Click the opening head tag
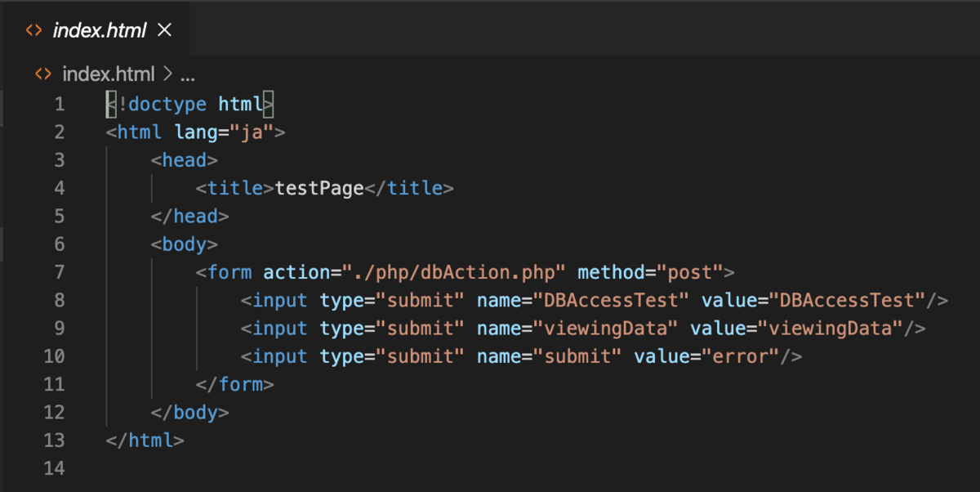Image resolution: width=980 pixels, height=492 pixels. (185, 160)
